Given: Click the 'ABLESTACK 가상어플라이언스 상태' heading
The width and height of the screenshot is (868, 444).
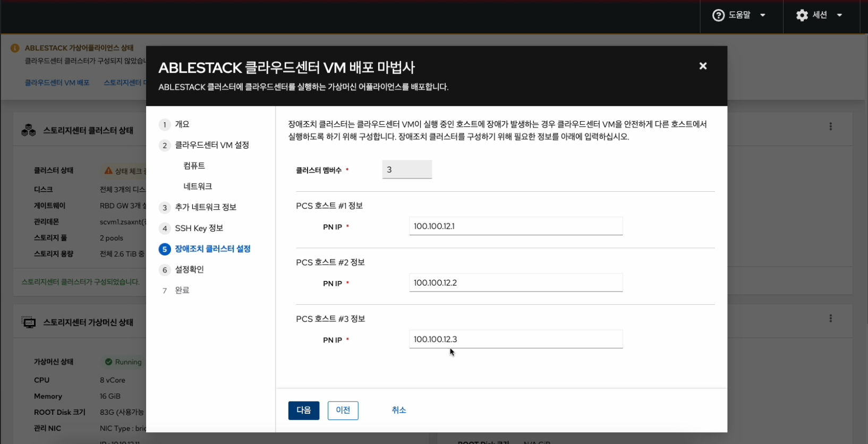Looking at the screenshot, I should 79,48.
